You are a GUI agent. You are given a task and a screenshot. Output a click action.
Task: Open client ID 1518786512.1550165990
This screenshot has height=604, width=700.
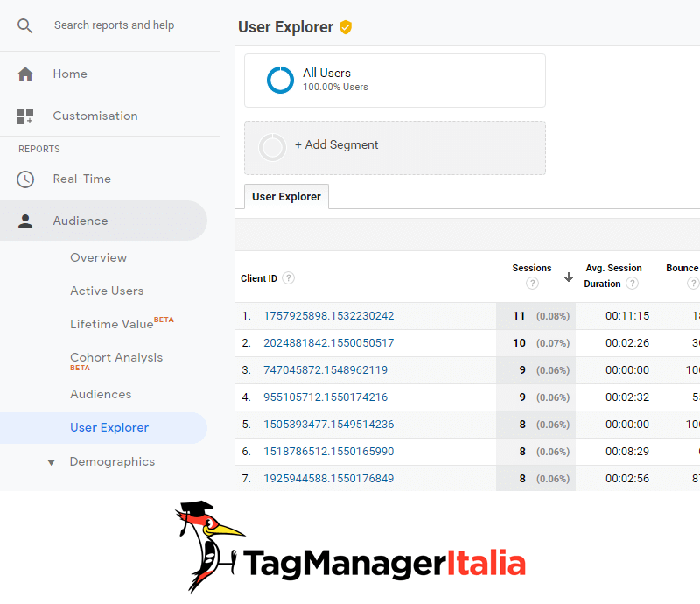tap(329, 452)
